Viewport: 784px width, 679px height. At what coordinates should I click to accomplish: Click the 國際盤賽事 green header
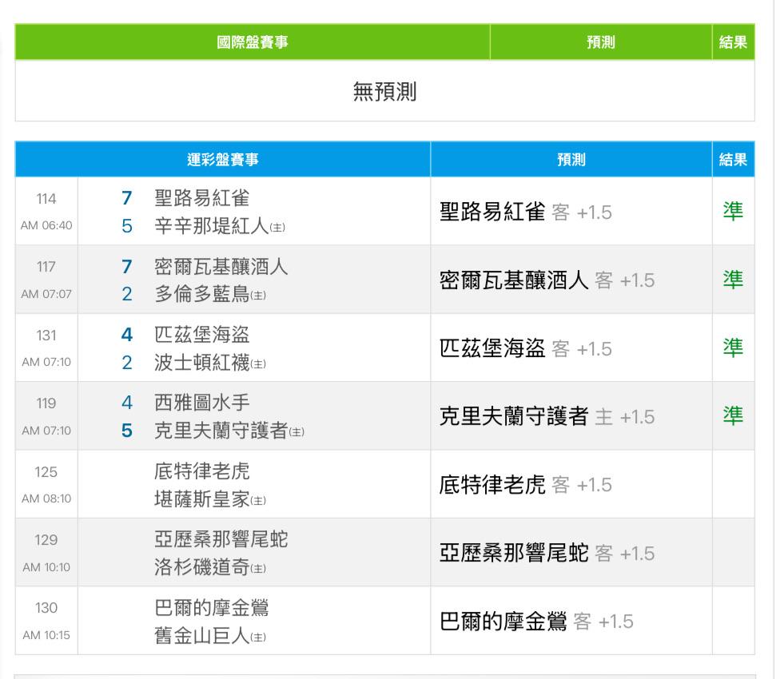[x=252, y=42]
